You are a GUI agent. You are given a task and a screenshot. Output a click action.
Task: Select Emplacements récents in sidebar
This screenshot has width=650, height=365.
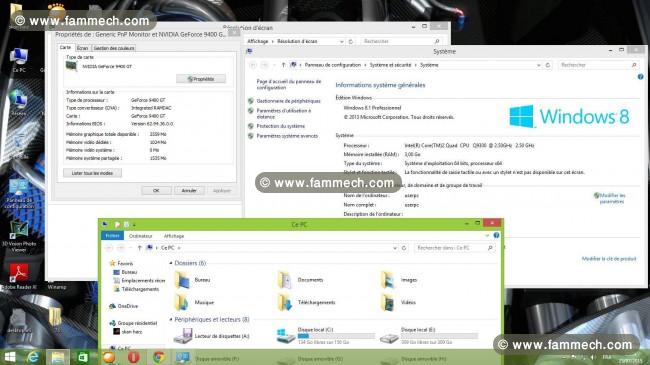pos(139,281)
